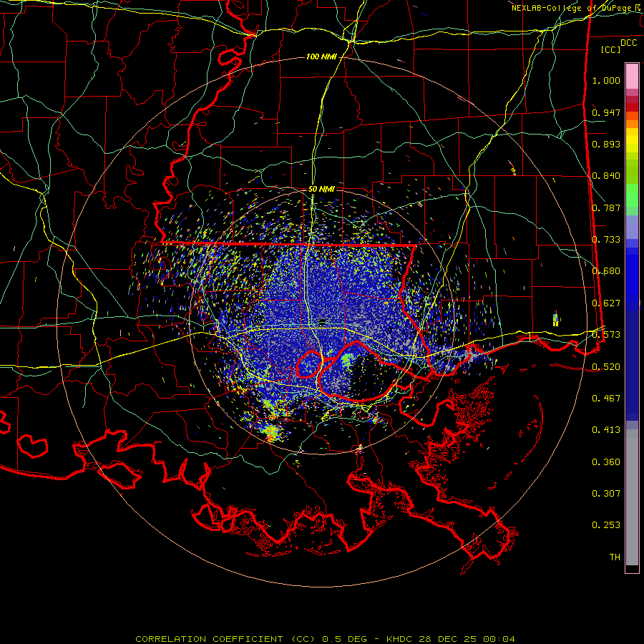
Task: Select the 0.573 scale value
Action: (606, 335)
